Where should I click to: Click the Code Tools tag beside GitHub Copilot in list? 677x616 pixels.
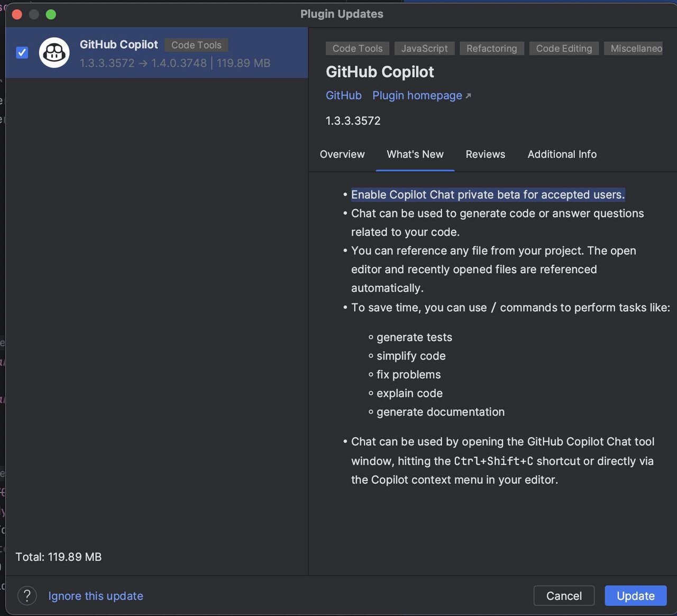(196, 45)
